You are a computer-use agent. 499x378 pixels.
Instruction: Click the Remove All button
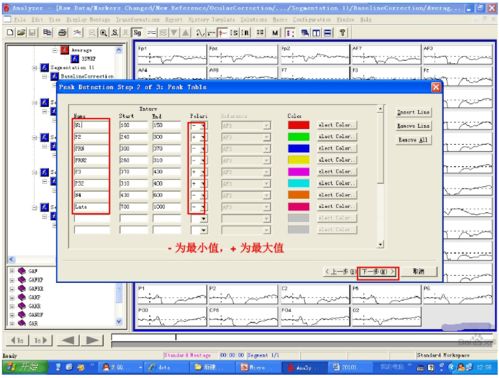413,140
